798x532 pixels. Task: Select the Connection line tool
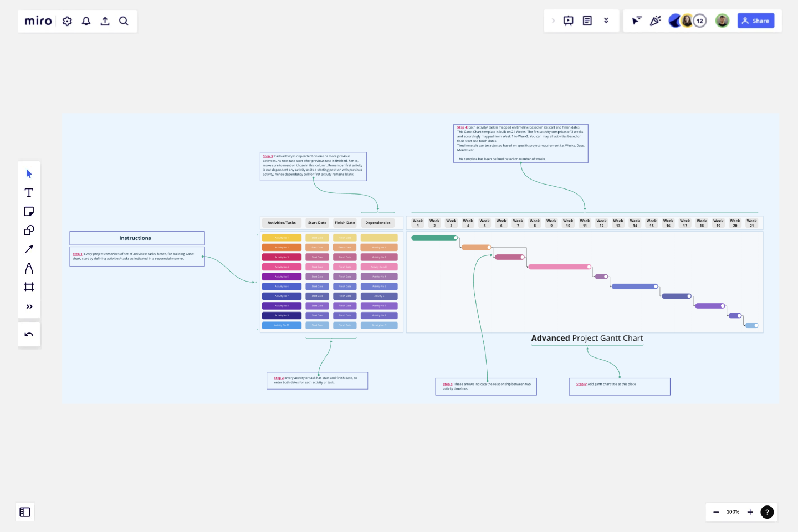click(x=29, y=249)
